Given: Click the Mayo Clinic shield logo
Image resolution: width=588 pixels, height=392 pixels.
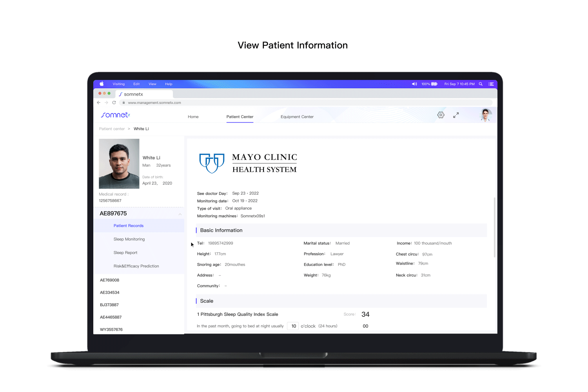Looking at the screenshot, I should pos(212,163).
